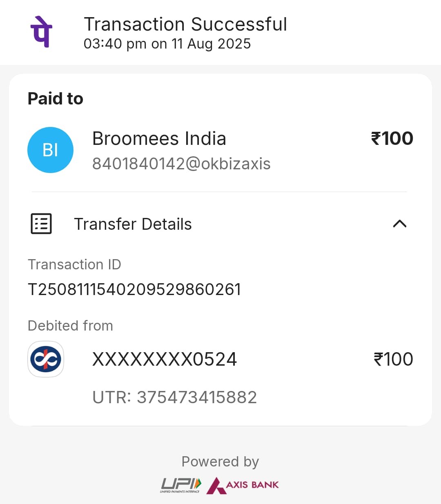Tap the Transfer Details list icon
The image size is (441, 504).
tap(41, 224)
